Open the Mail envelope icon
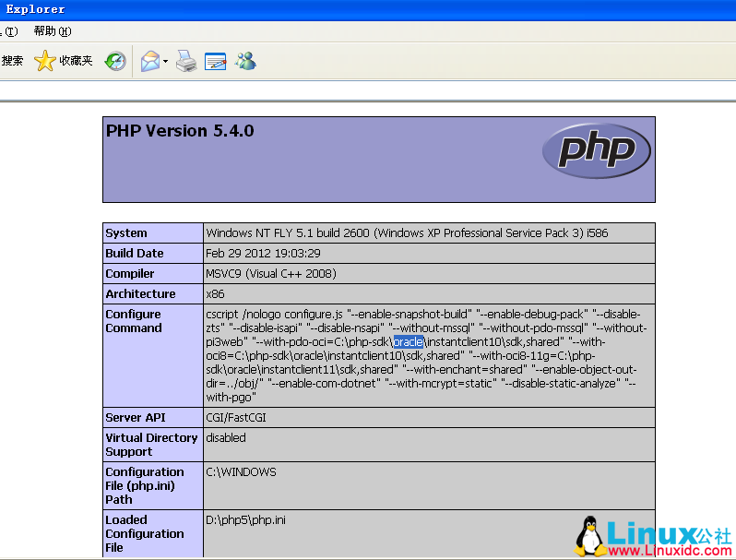The width and height of the screenshot is (736, 560). click(x=150, y=61)
